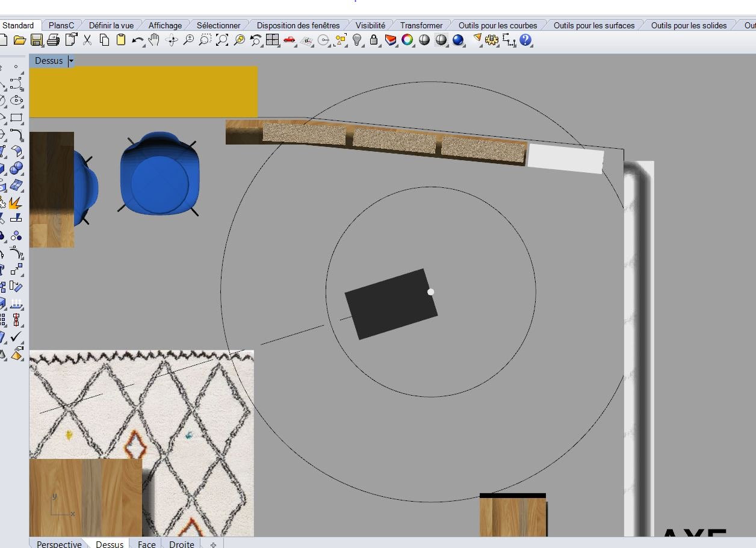Select the Explode tool in left sidebar
Image resolution: width=756 pixels, height=548 pixels.
16,202
